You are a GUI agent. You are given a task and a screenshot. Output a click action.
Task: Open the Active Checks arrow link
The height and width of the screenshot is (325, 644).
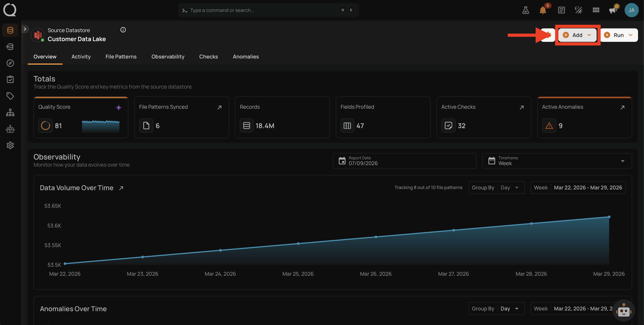tap(522, 107)
